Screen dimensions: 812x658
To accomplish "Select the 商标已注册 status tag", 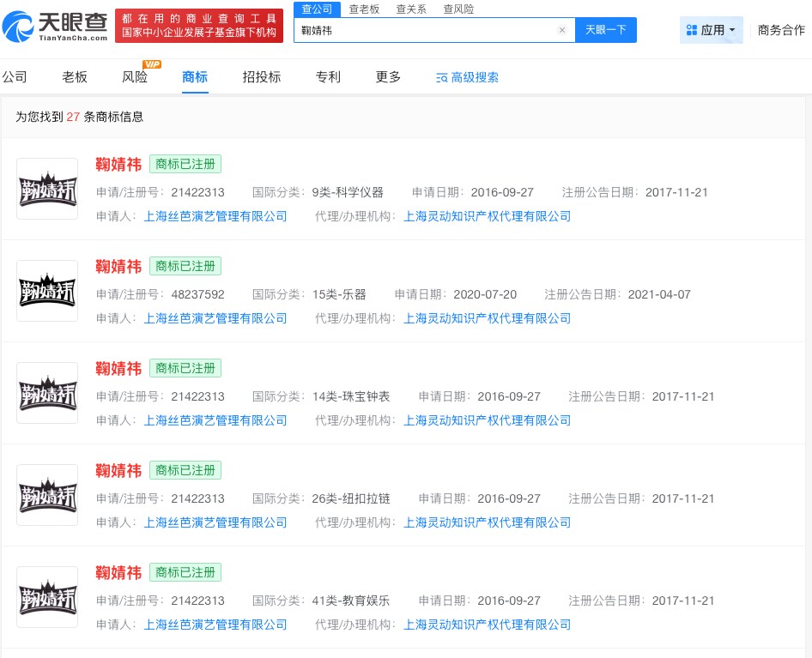I will 185,164.
